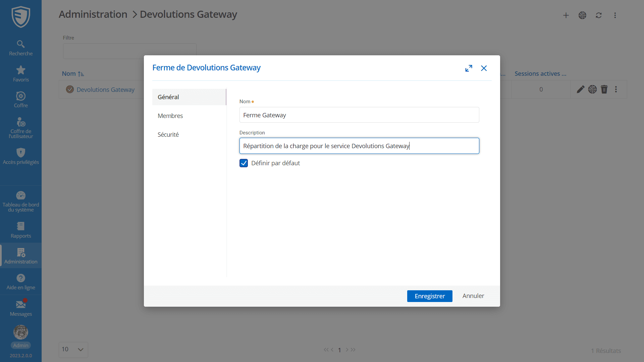644x362 pixels.
Task: Open Favoris star icon in sidebar
Action: (x=21, y=70)
